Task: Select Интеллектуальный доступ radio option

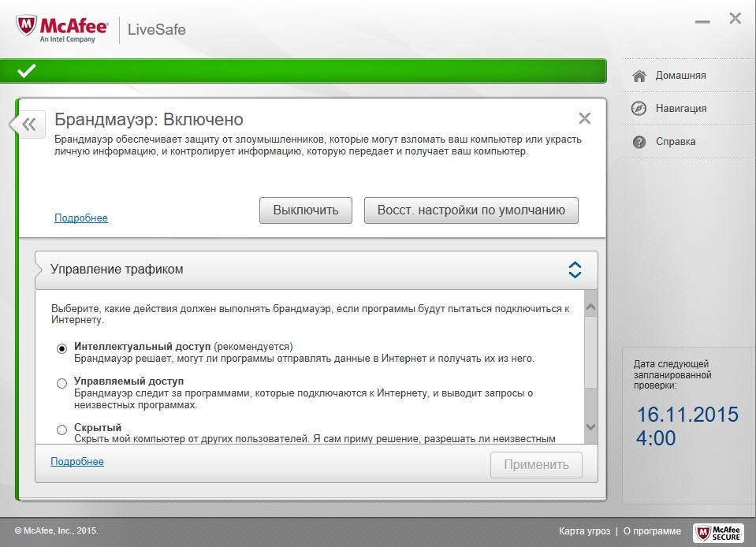Action: click(x=61, y=348)
